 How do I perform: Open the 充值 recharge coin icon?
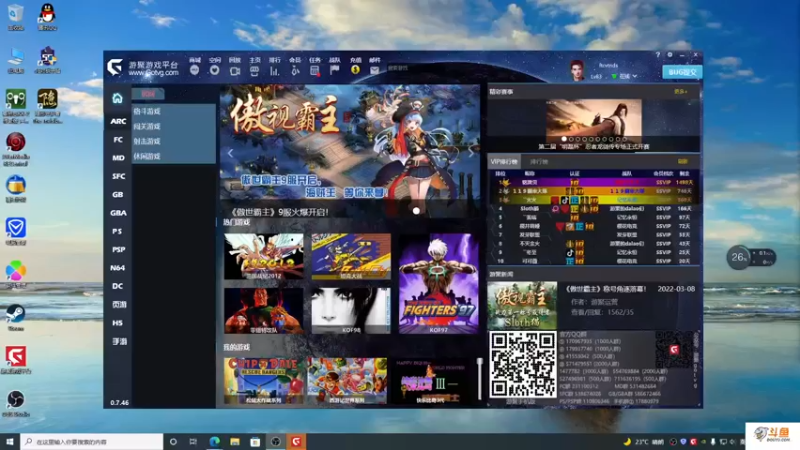[x=356, y=67]
